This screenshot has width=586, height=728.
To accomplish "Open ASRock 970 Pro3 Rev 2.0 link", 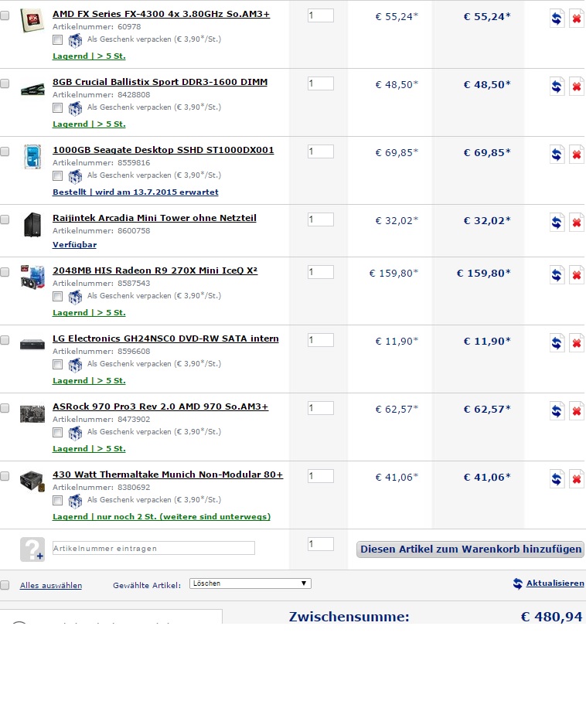I will coord(161,407).
